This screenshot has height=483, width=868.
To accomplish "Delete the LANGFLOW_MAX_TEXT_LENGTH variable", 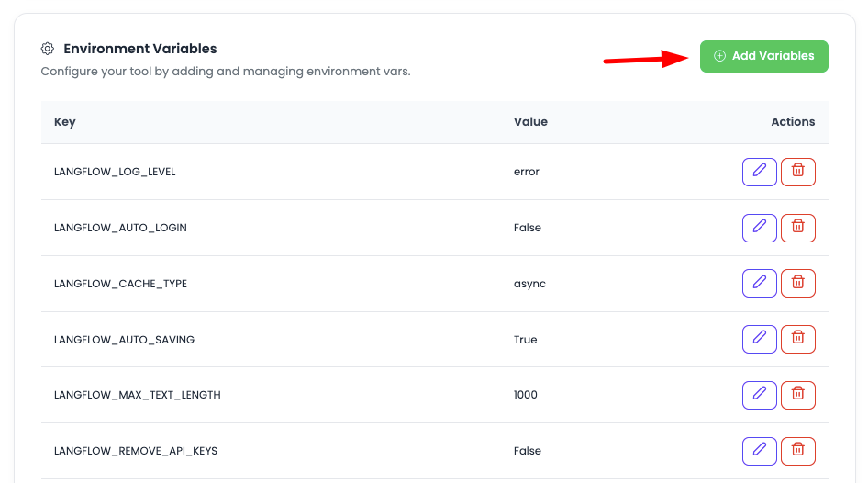I will click(797, 395).
